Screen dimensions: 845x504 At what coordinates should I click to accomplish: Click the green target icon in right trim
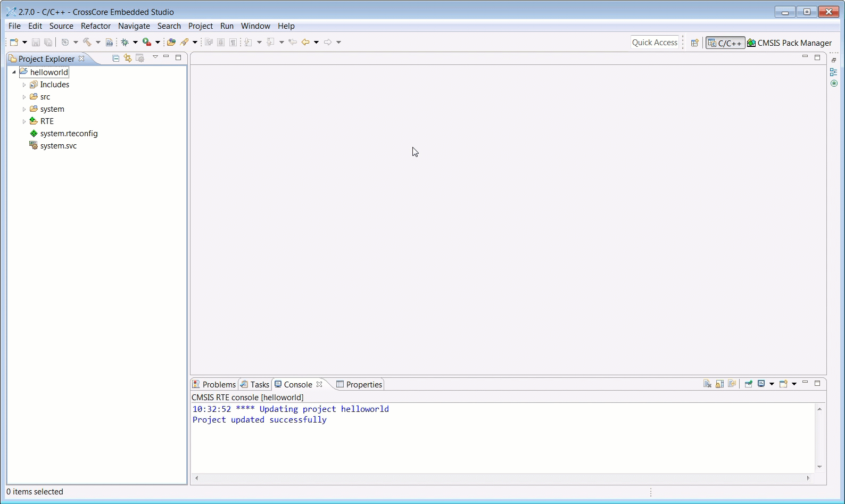(x=834, y=84)
